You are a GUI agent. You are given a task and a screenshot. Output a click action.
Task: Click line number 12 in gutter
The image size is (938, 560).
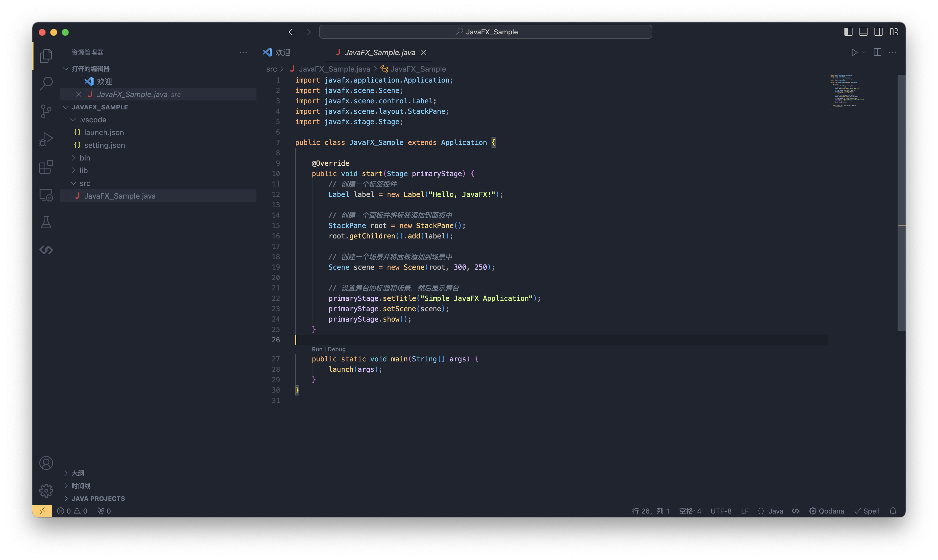click(x=276, y=194)
